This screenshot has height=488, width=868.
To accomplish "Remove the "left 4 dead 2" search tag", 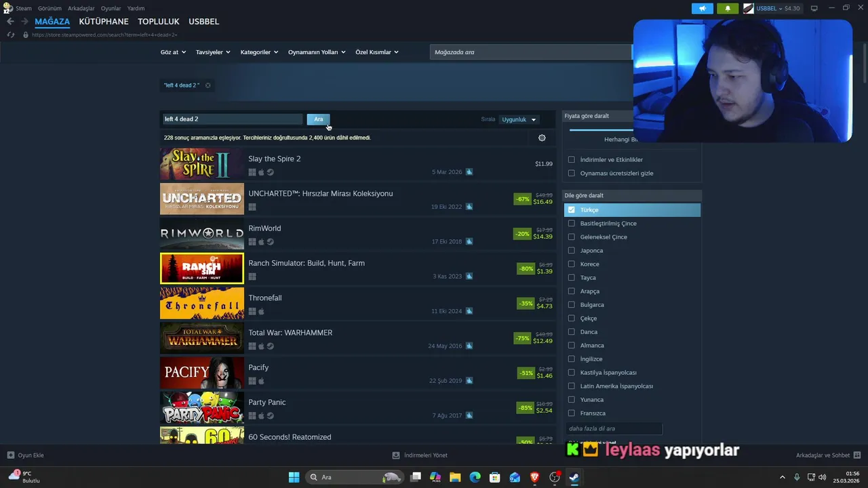I will (208, 85).
